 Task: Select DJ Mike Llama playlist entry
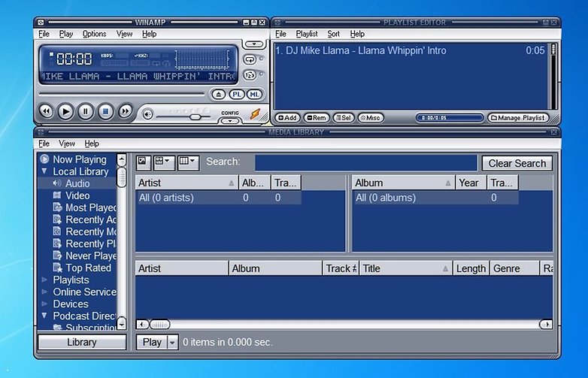(x=410, y=50)
